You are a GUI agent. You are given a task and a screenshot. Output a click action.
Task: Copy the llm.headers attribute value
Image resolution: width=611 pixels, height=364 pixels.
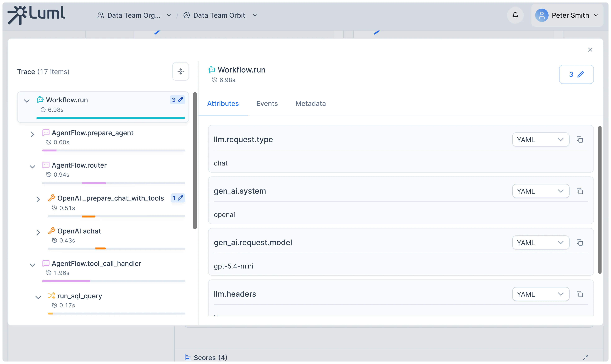click(x=580, y=294)
